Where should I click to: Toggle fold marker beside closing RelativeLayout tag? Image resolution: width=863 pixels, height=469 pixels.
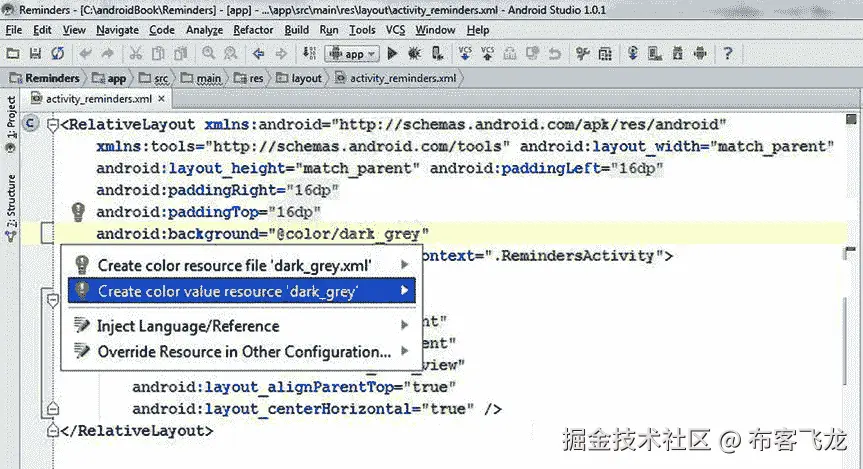pyautogui.click(x=53, y=430)
